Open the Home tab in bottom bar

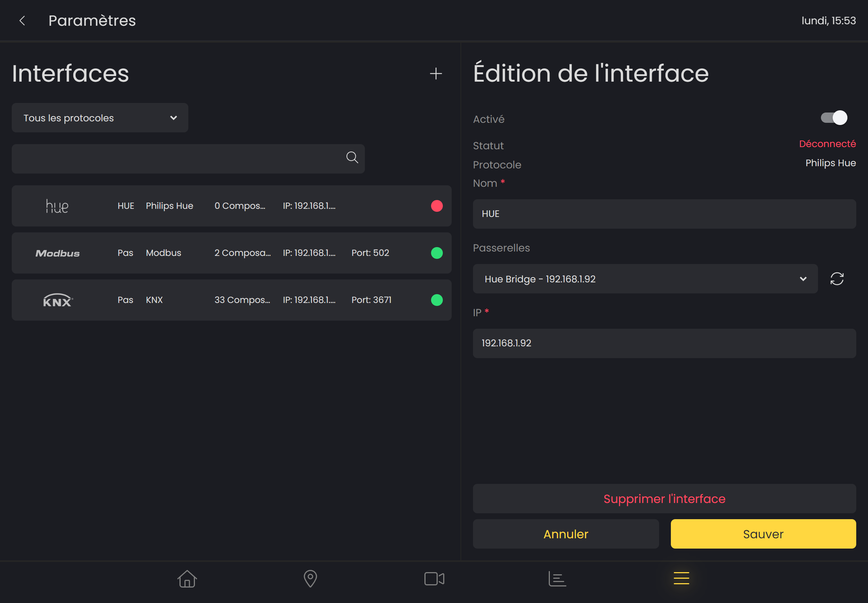187,578
